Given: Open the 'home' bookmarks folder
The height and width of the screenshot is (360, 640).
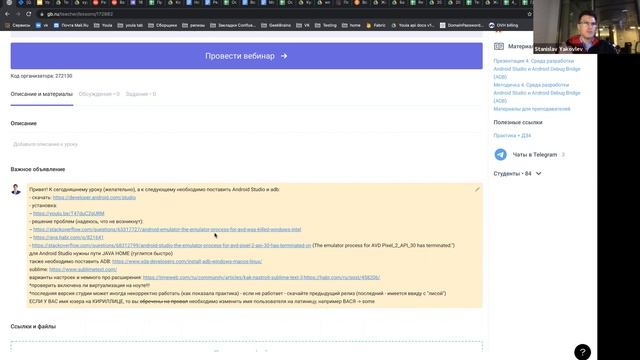Looking at the screenshot, I should coord(351,25).
